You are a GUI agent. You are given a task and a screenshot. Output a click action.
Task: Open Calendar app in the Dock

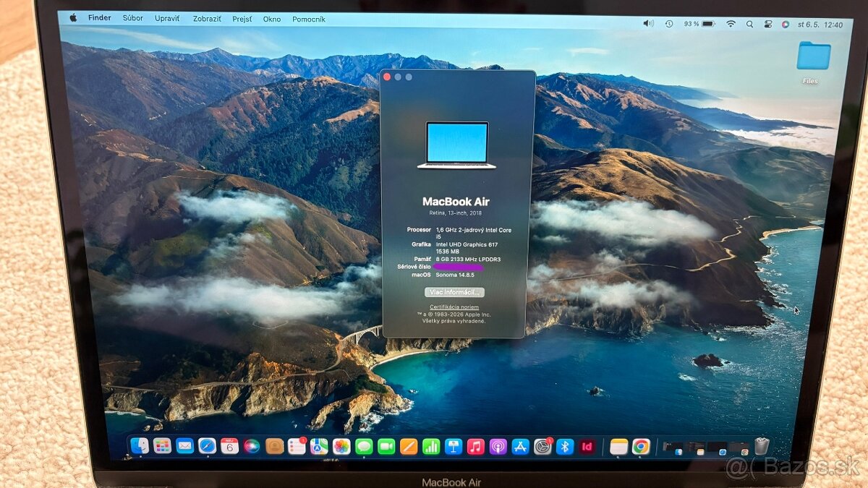point(229,446)
